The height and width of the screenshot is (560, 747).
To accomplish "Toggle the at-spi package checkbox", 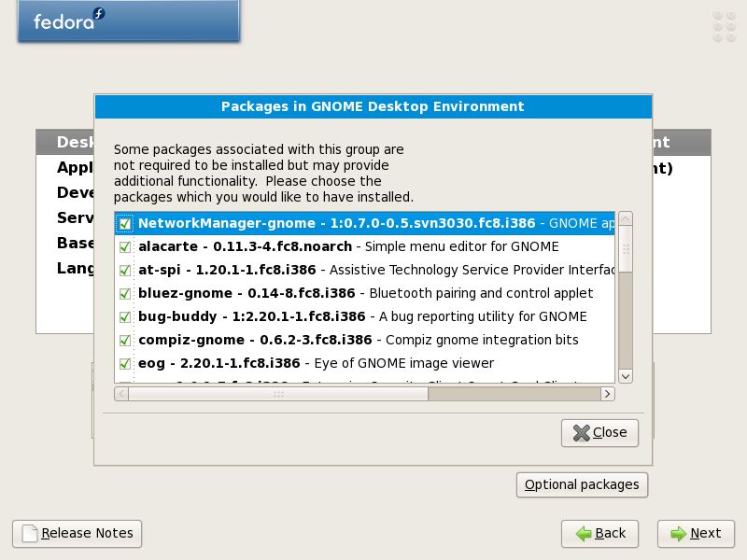I will coord(125,270).
